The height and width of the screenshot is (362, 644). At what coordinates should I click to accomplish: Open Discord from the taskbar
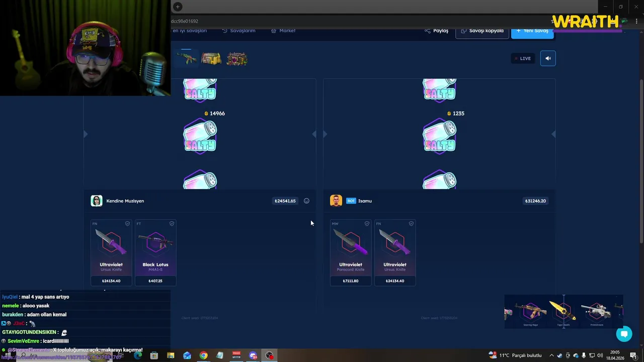253,355
